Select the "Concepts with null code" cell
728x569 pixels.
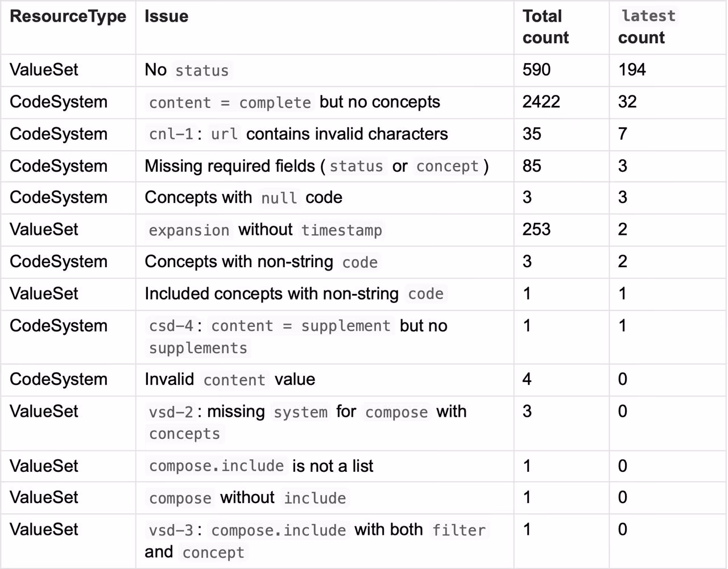243,198
